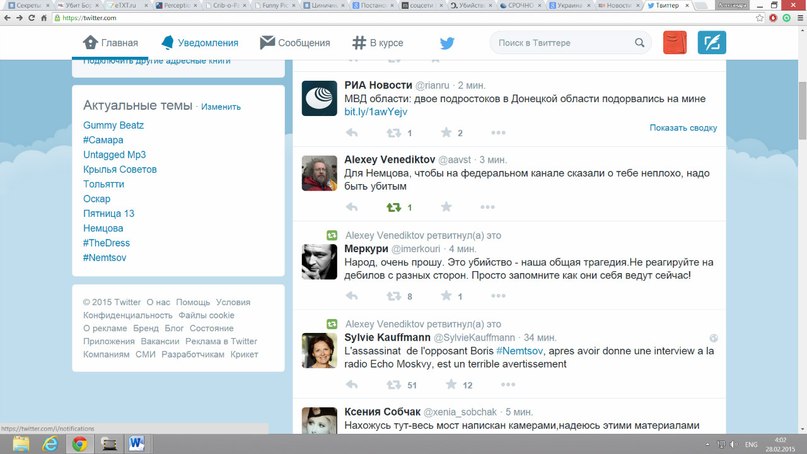Open the #Nemtsov hashtag in Kauffmann's tweet
The width and height of the screenshot is (807, 454).
coord(519,351)
